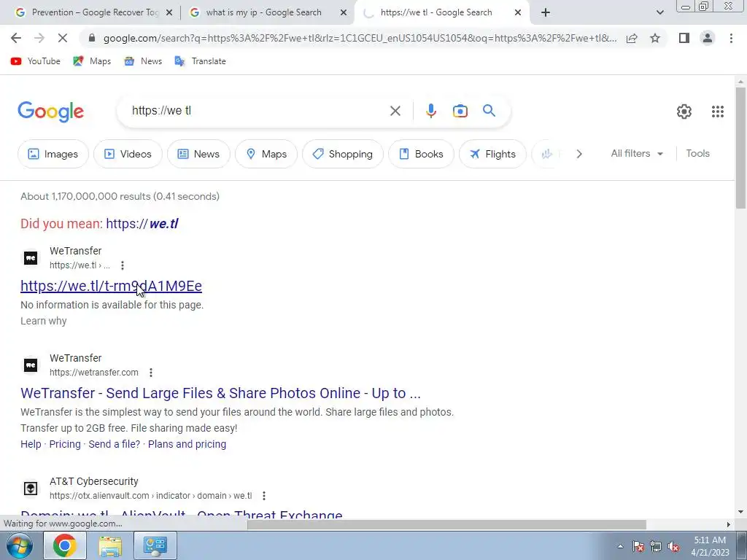Filter results by Maps chip

[x=266, y=154]
